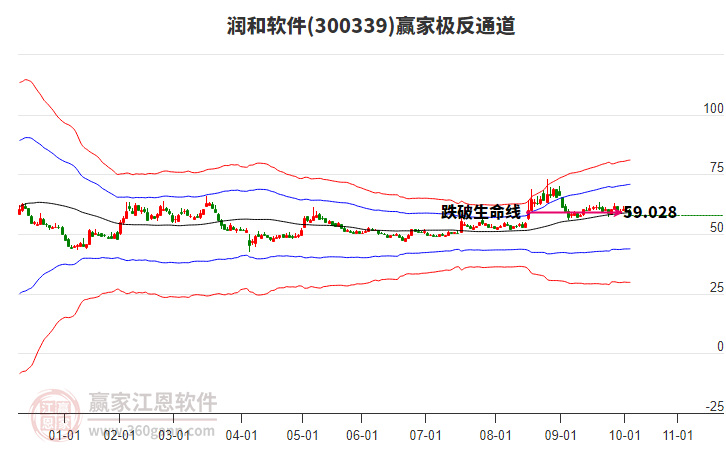Click the pink arrow pointing to 59.028
Image resolution: width=726 pixels, height=450 pixels.
coord(575,212)
